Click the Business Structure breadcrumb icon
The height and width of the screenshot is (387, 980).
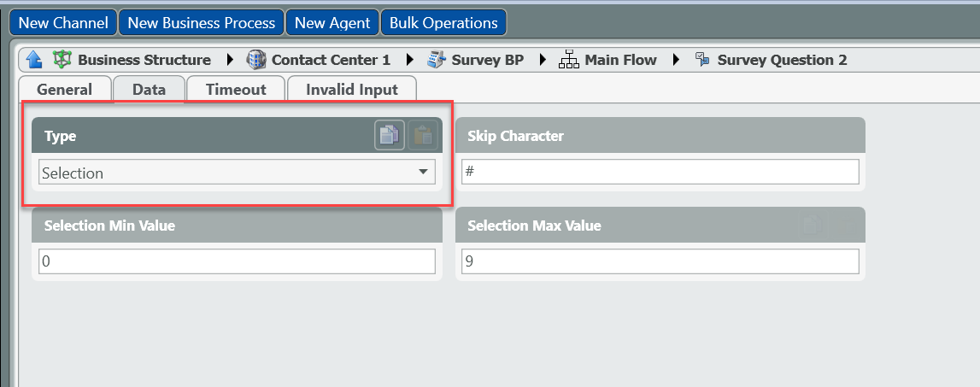(x=62, y=60)
